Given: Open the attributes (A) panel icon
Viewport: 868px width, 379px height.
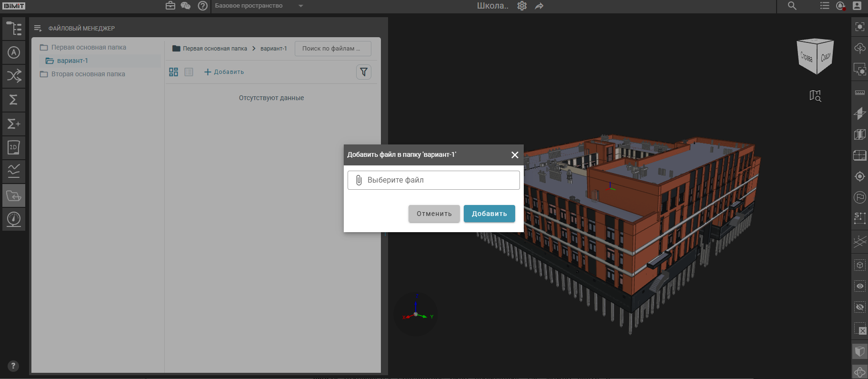Looking at the screenshot, I should click(x=14, y=52).
